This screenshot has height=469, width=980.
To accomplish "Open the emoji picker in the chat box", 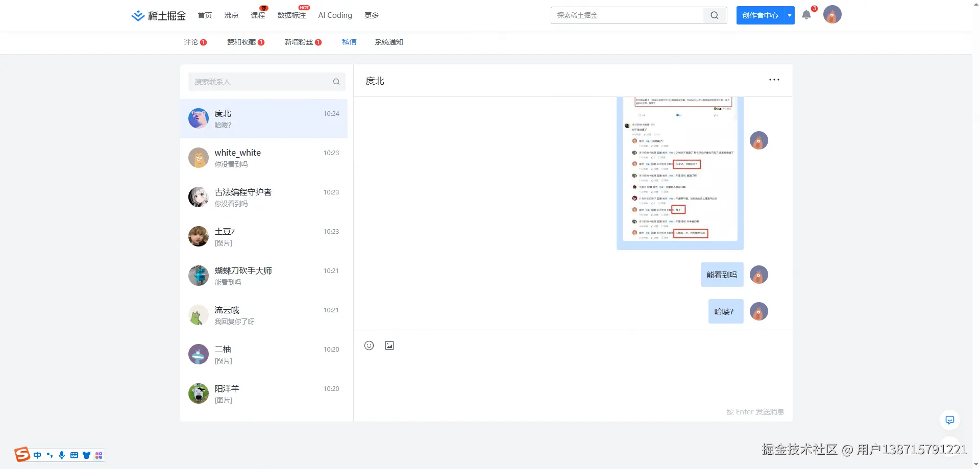I will pyautogui.click(x=369, y=345).
